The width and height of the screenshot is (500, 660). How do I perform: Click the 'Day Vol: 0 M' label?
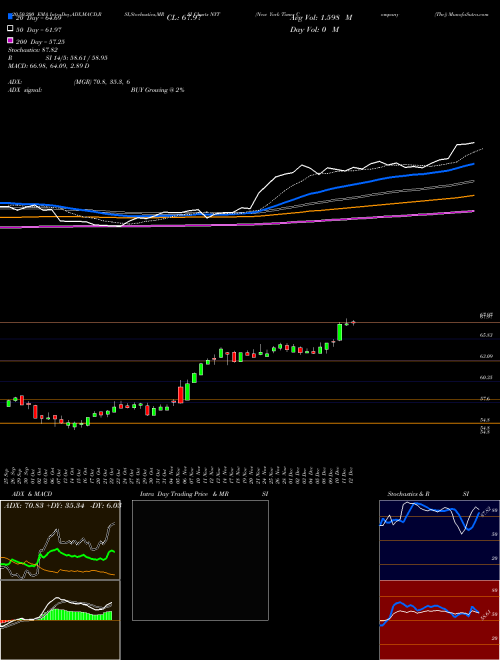(314, 29)
